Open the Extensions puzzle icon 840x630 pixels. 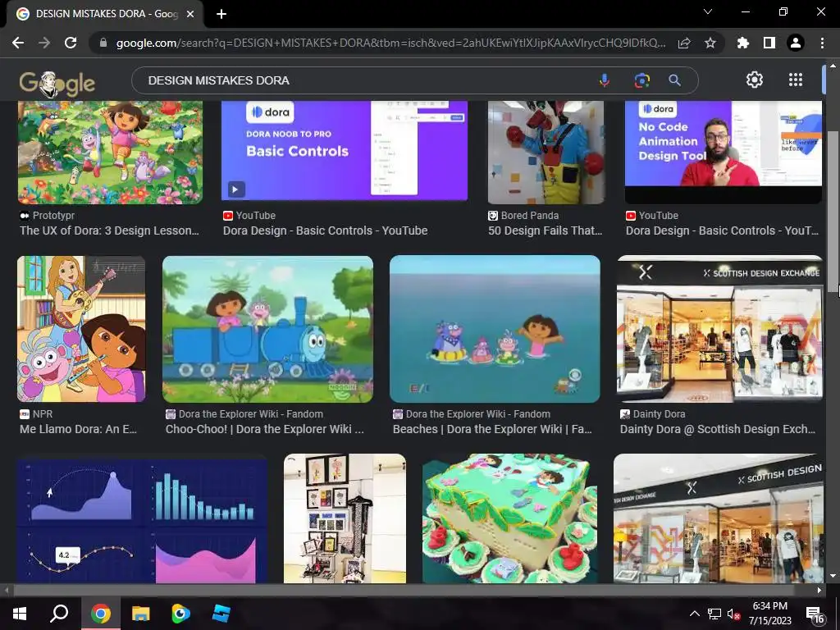click(x=743, y=43)
